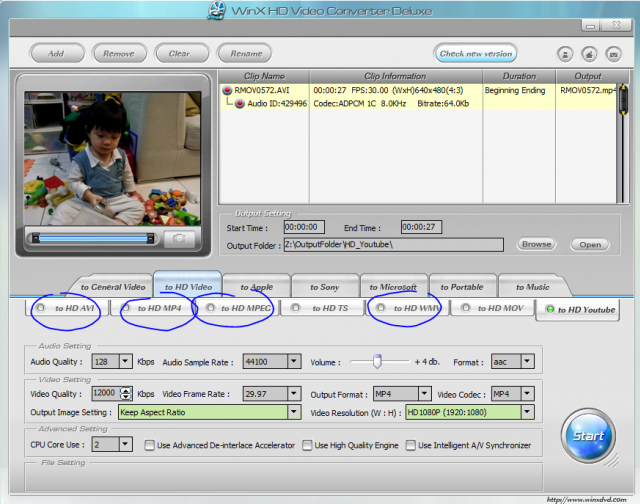This screenshot has width=640, height=504.
Task: Click the Clip Information column header
Action: (396, 76)
